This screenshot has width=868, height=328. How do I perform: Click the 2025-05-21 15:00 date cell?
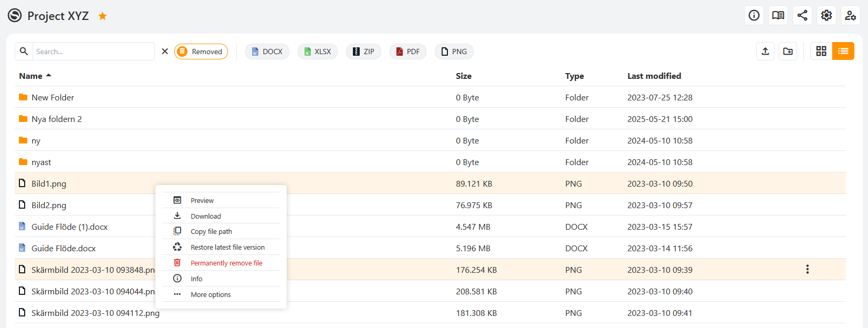[660, 119]
